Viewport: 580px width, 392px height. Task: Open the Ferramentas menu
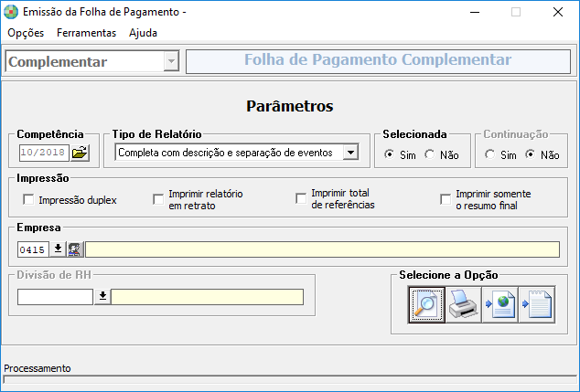(x=87, y=33)
